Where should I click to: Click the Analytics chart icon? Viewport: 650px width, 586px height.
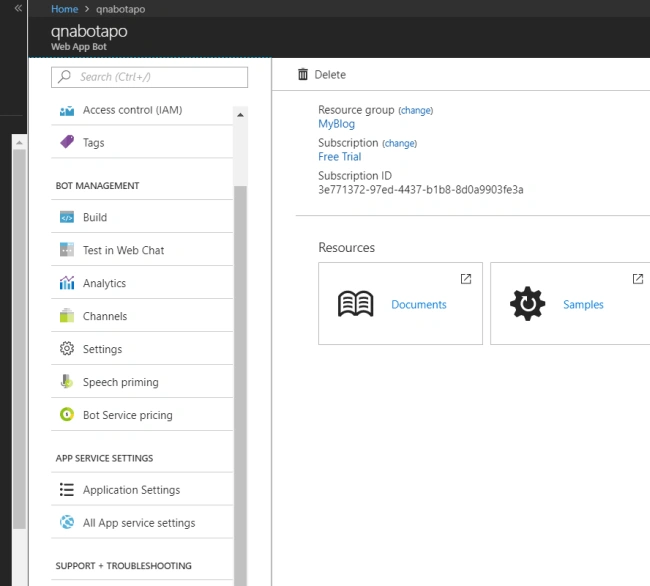pyautogui.click(x=67, y=283)
